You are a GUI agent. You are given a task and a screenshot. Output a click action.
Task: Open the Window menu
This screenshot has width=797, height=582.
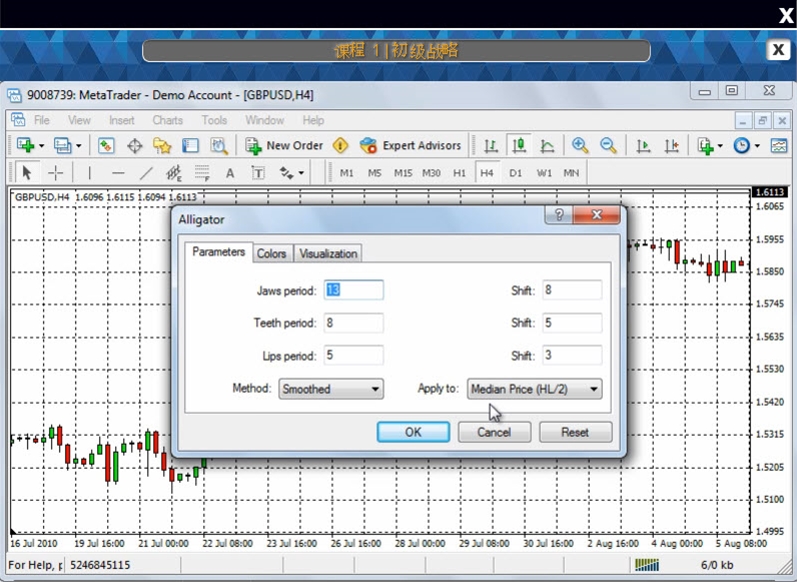(x=264, y=120)
